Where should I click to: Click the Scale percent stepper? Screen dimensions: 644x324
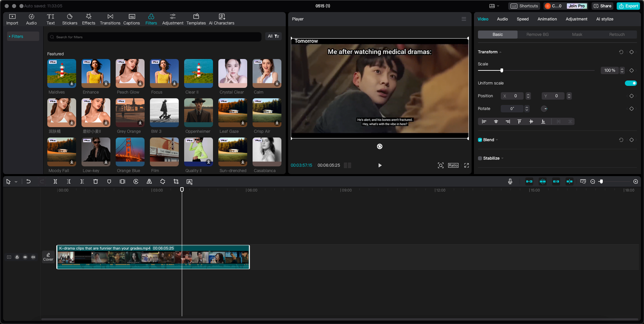click(622, 70)
